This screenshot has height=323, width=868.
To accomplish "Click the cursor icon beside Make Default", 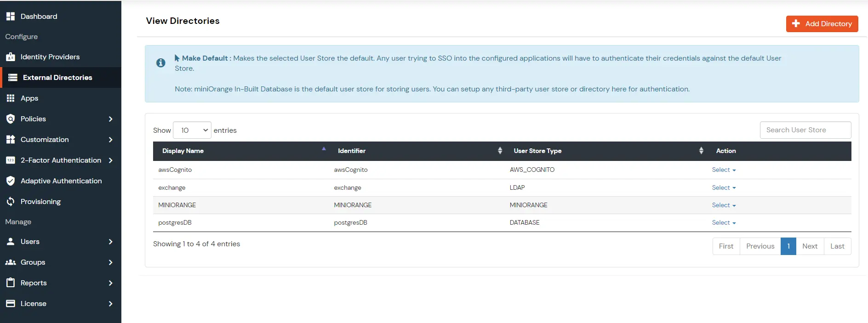I will 177,58.
